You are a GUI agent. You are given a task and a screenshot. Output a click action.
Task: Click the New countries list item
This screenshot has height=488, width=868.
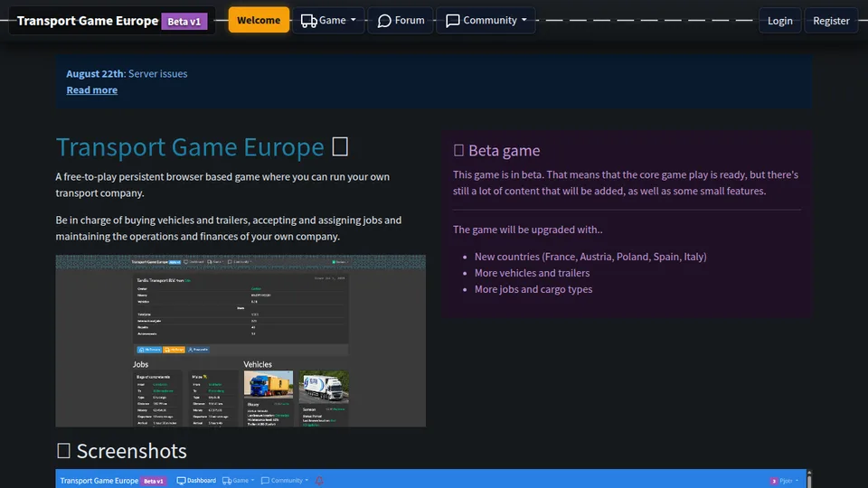pos(590,256)
